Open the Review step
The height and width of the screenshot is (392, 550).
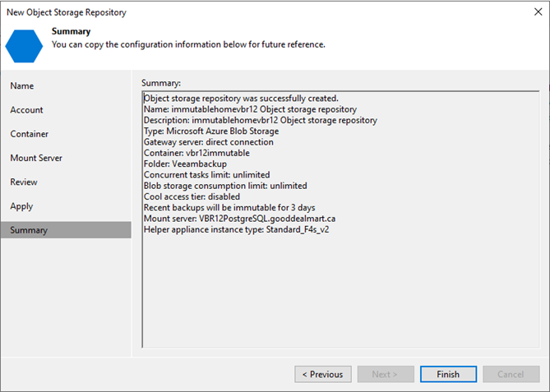[24, 182]
